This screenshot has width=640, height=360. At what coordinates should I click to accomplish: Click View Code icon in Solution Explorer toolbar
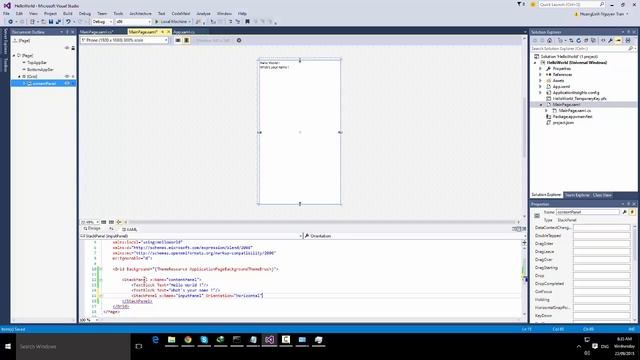click(603, 40)
